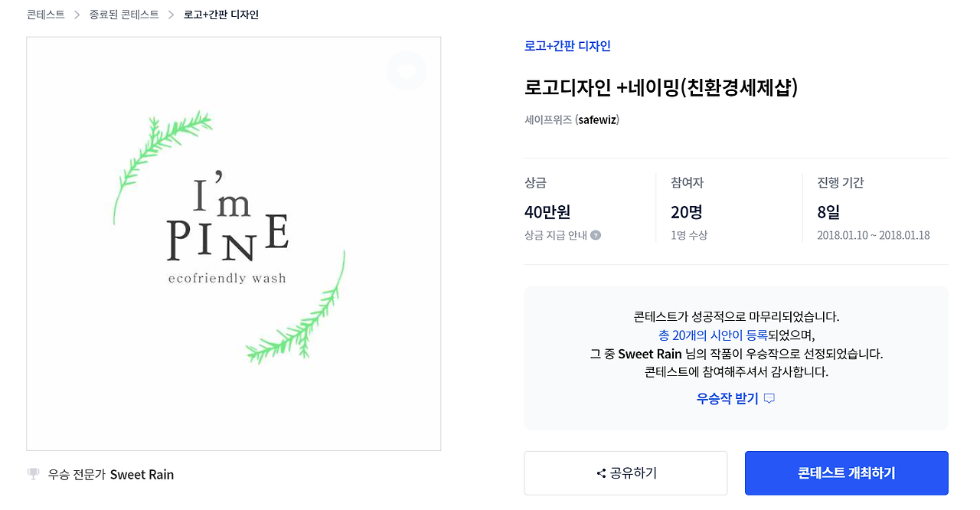Click the second breadcrumb chevron after 종료된 콘테스트
Image resolution: width=980 pixels, height=510 pixels.
point(171,15)
